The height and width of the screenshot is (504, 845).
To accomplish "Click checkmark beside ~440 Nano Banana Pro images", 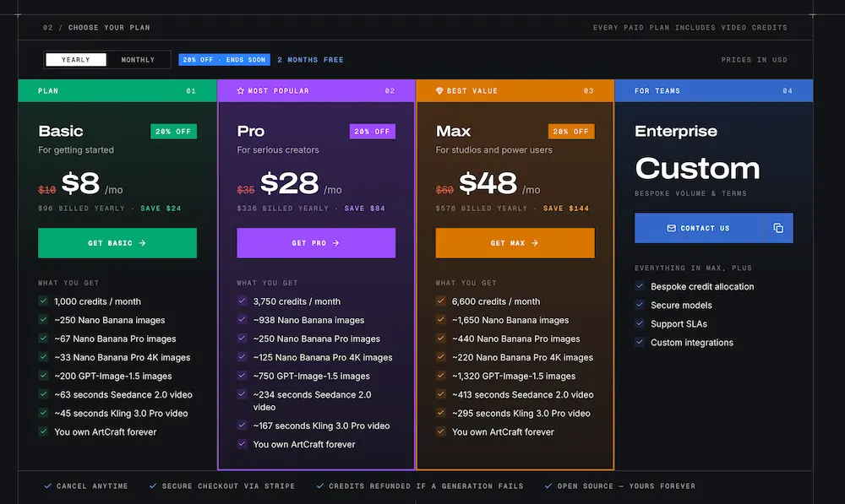I will tap(441, 339).
